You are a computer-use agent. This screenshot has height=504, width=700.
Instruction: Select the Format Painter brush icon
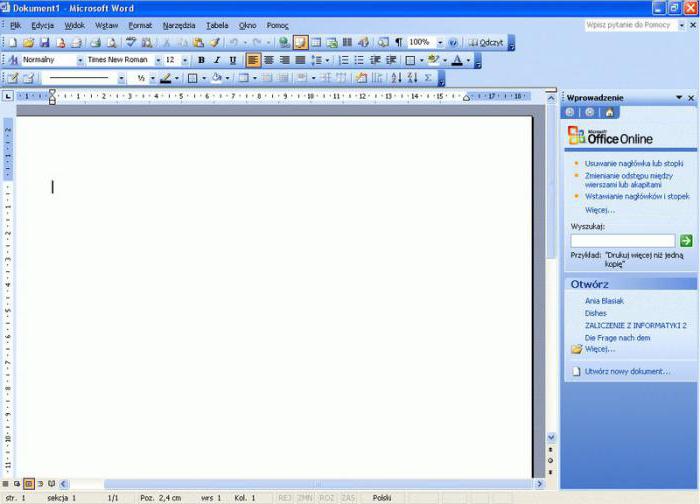click(x=215, y=43)
